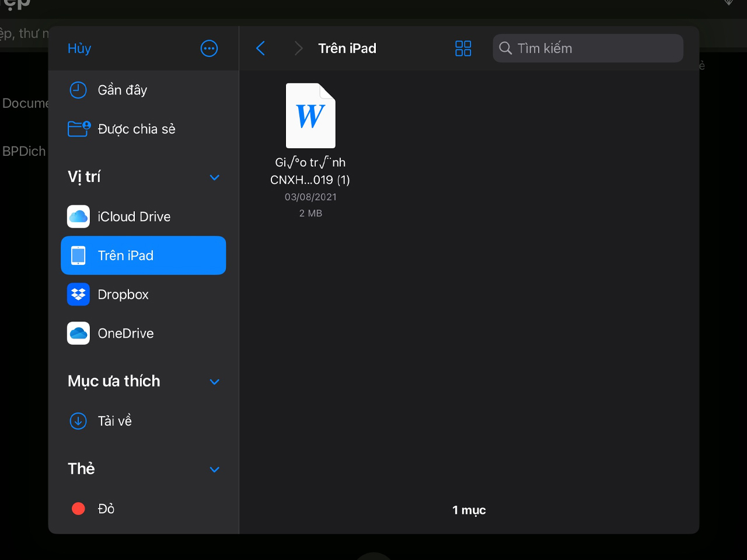Select iCloud Drive location
The height and width of the screenshot is (560, 747).
144,216
